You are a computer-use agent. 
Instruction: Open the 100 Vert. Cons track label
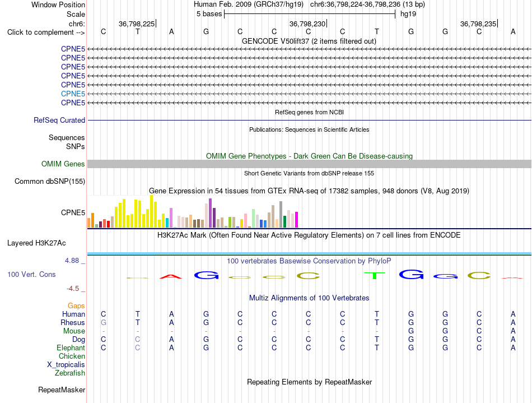coord(31,274)
